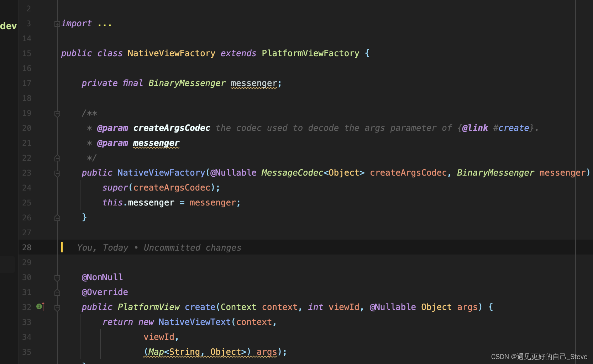
Task: Click the 'You, Today • Uncommitted changes' blame annotation
Action: click(x=159, y=247)
